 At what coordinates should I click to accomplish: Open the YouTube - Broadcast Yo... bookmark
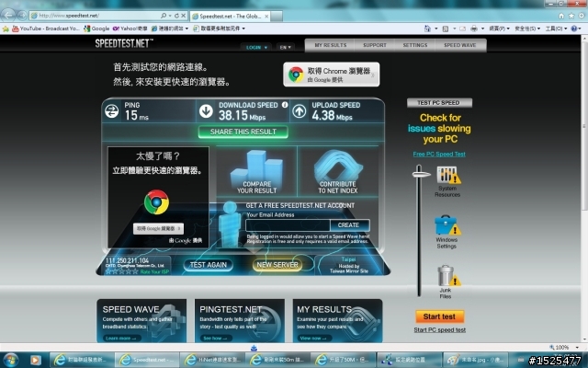pyautogui.click(x=45, y=29)
